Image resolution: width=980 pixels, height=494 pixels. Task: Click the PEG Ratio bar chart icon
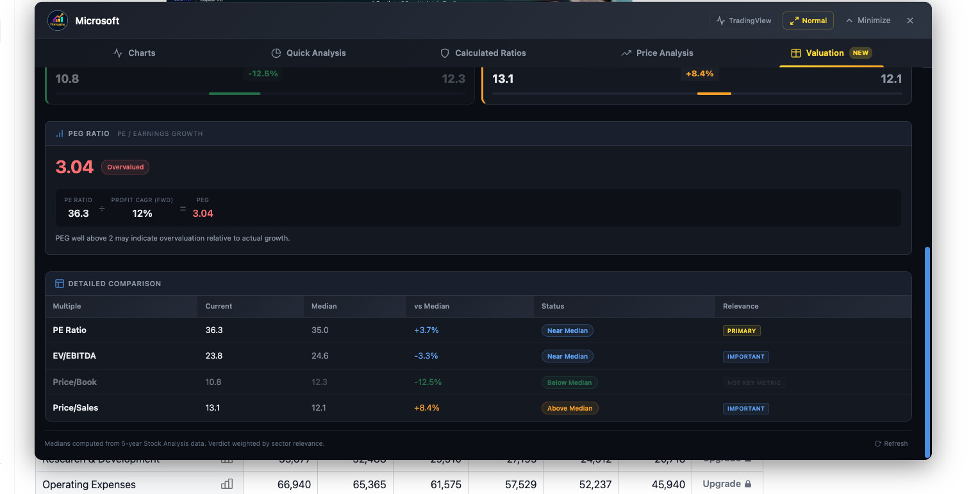60,134
